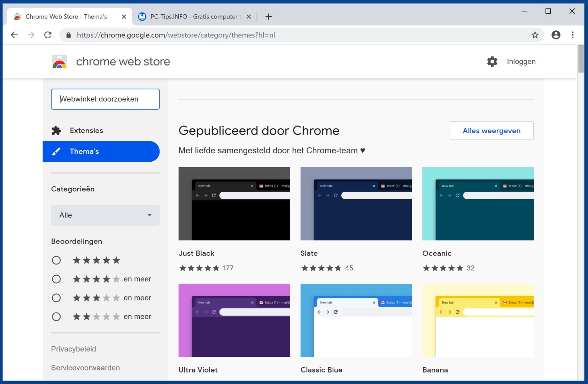This screenshot has height=384, width=588.
Task: Click the address bar URL
Action: pyautogui.click(x=176, y=35)
